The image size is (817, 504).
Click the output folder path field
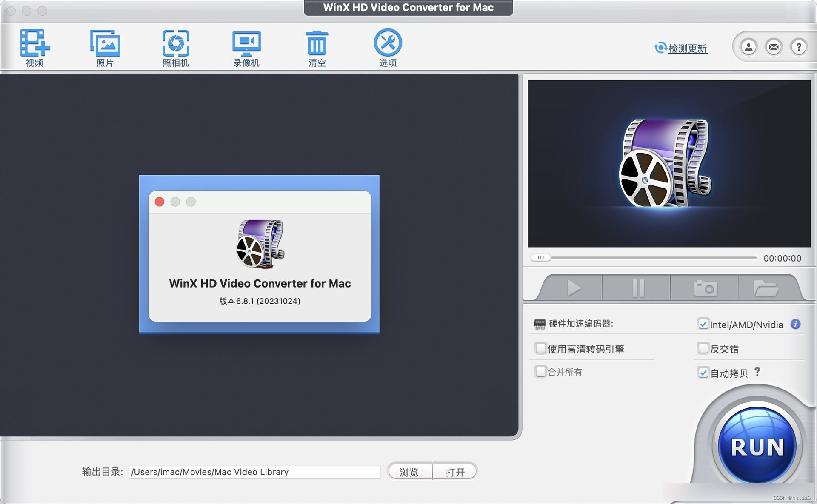coord(254,472)
